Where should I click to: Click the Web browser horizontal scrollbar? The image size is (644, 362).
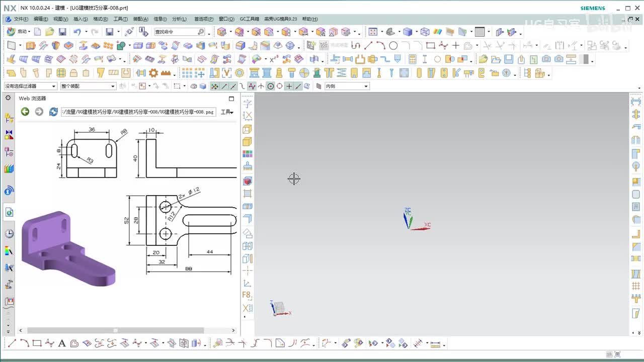click(116, 330)
